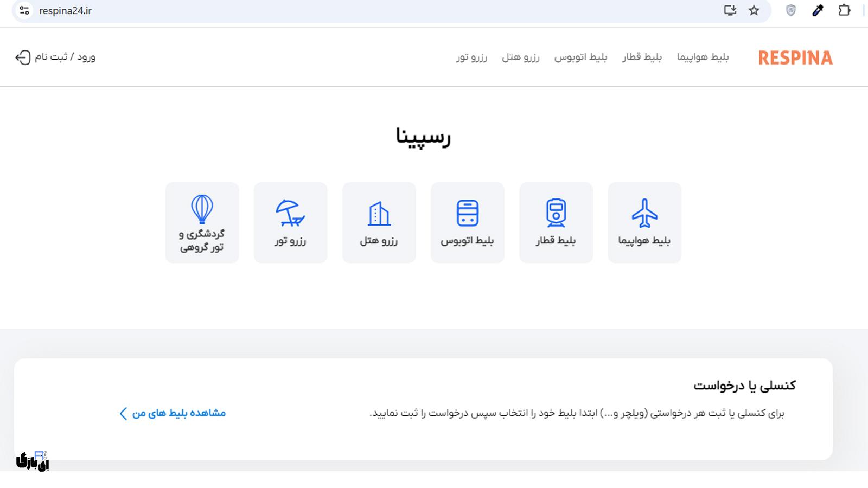Click the بلیط قطار card label

(556, 241)
